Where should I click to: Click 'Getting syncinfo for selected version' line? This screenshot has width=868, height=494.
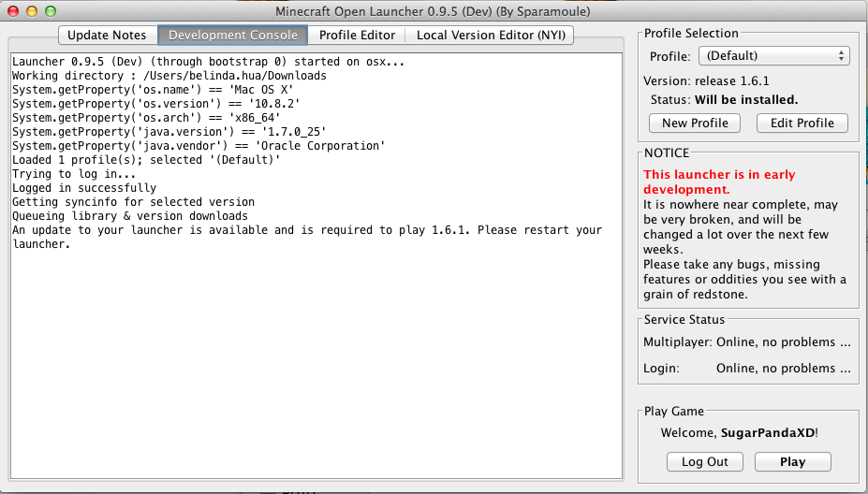pos(133,202)
